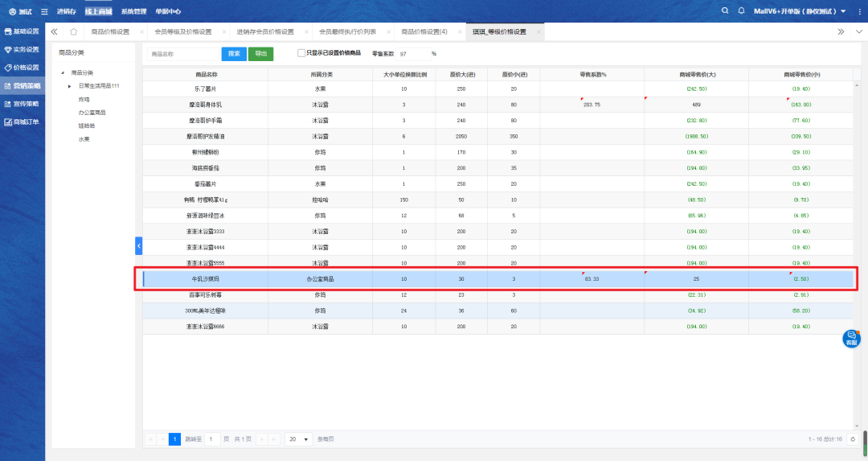Select 办公室商品 category in tree
Screen dimensions: 868x461
92,113
